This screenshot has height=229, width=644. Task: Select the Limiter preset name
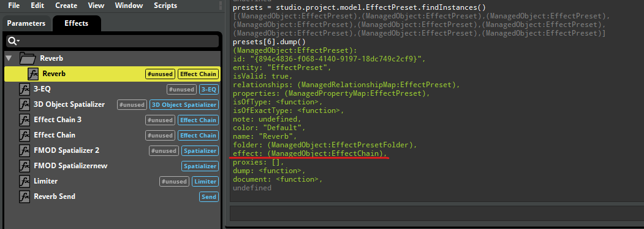(45, 181)
